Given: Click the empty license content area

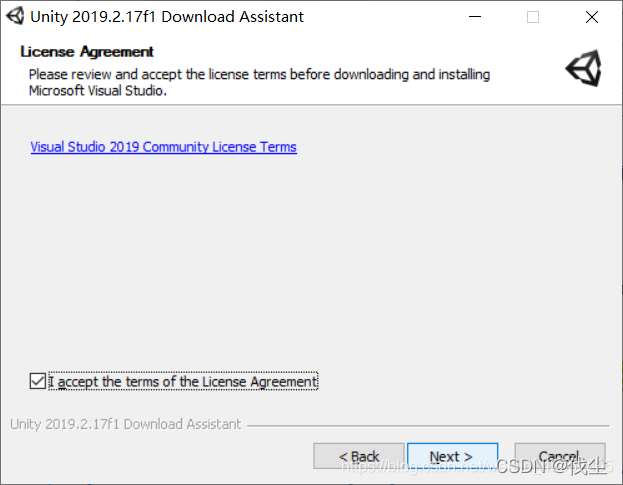Looking at the screenshot, I should tap(311, 260).
